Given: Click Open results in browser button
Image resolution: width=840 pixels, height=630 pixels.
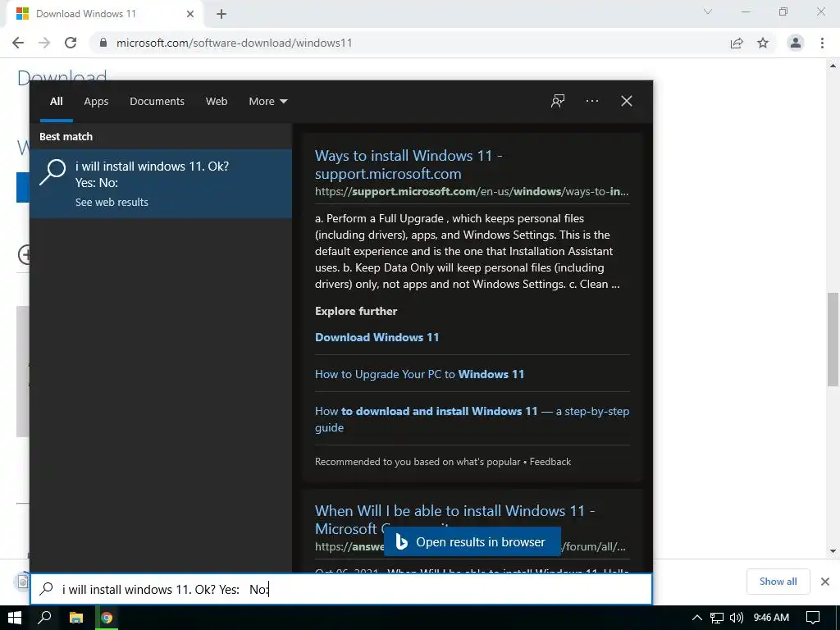Looking at the screenshot, I should click(x=472, y=541).
